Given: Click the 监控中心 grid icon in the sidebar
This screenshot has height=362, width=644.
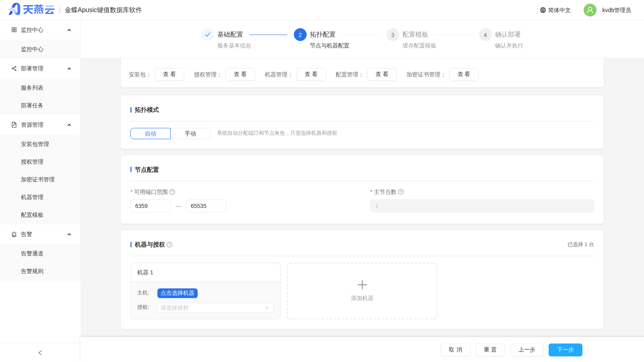Looking at the screenshot, I should [14, 30].
